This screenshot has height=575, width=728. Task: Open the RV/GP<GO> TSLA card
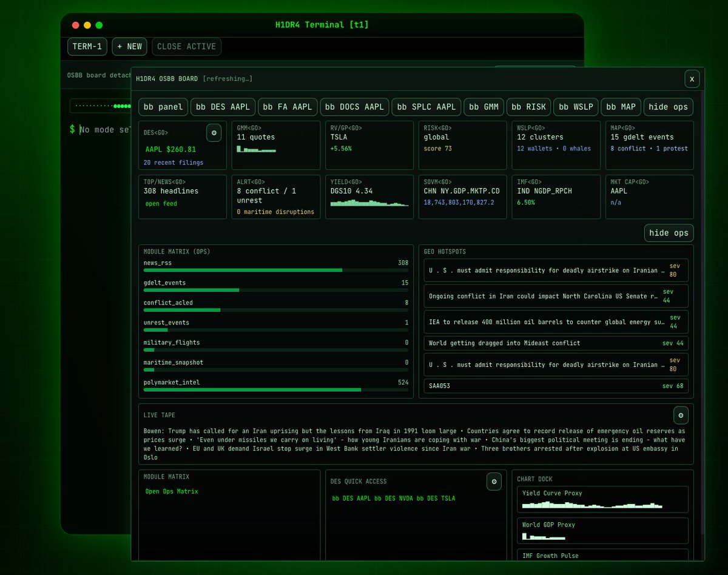[369, 145]
